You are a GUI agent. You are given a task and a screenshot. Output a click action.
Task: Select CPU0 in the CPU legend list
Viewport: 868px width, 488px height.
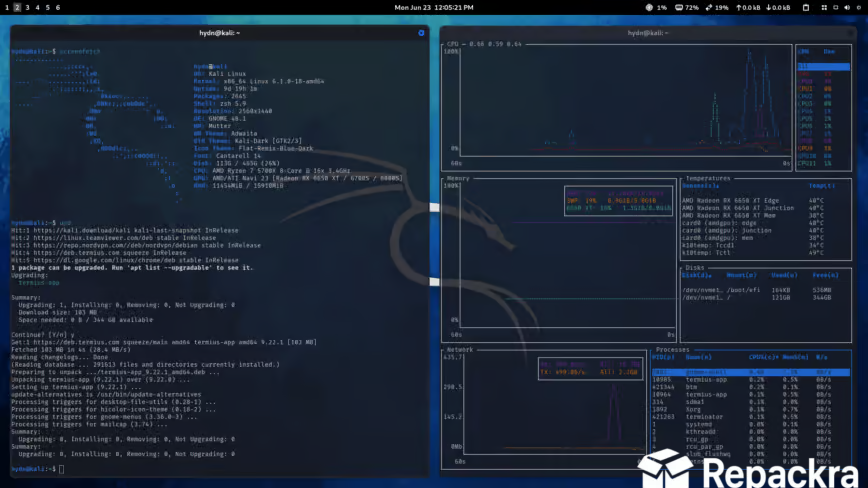(815, 81)
